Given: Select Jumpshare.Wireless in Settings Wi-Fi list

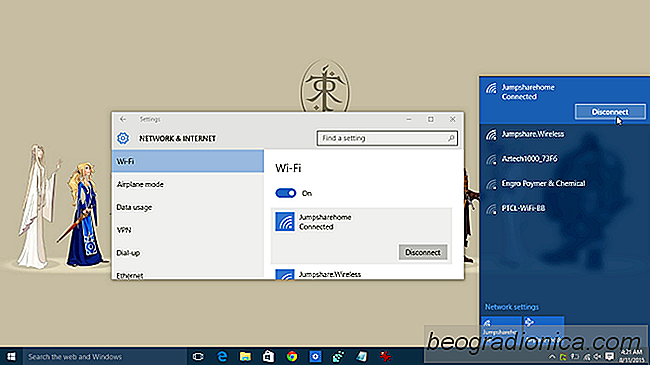Looking at the screenshot, I should (x=361, y=274).
